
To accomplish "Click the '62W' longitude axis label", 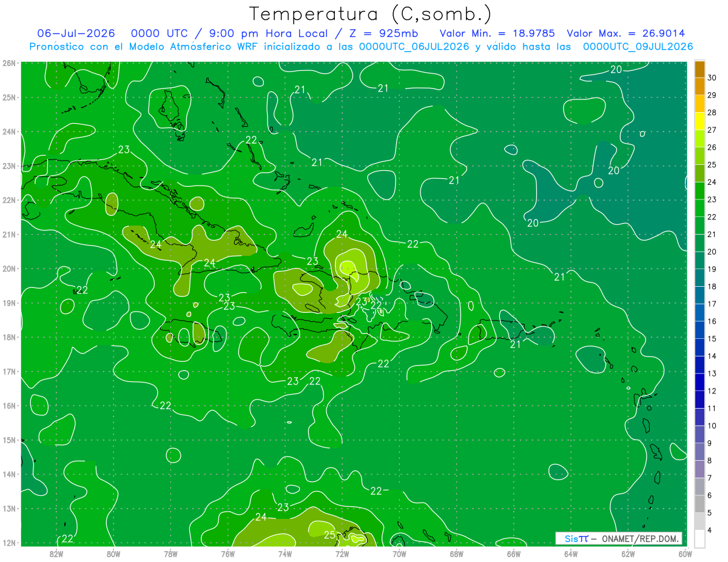I will click(629, 553).
